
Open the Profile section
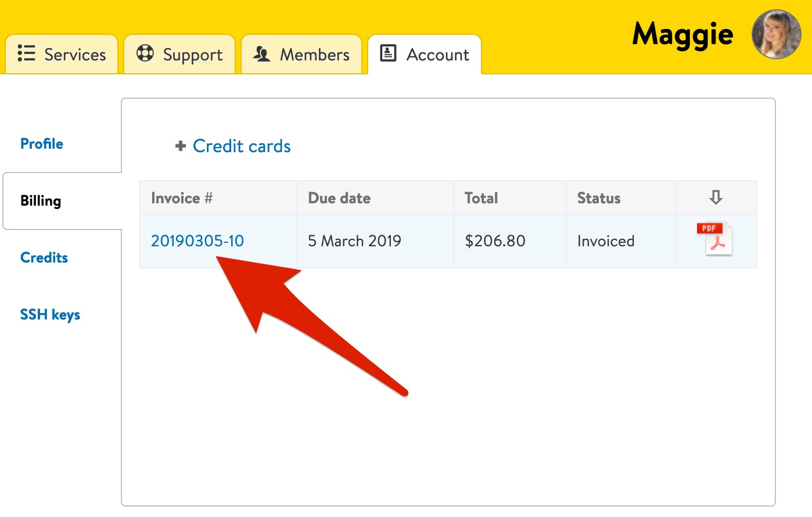coord(42,143)
